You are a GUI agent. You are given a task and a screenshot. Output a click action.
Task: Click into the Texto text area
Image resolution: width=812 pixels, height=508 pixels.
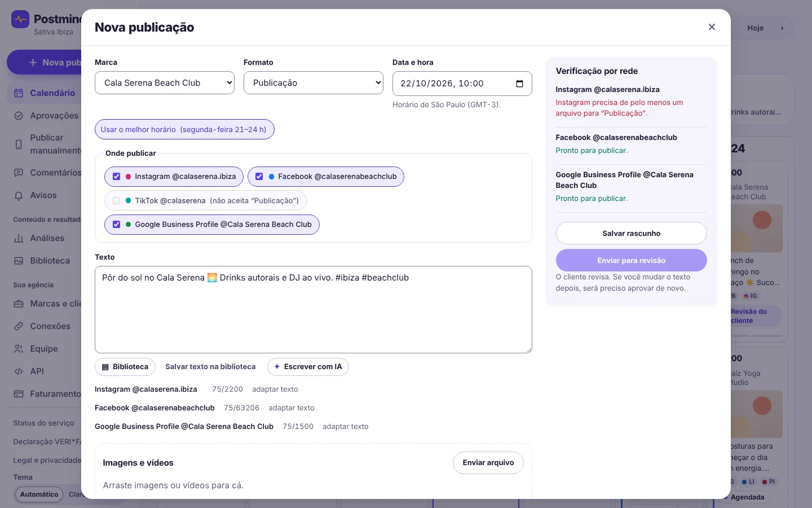pyautogui.click(x=314, y=309)
